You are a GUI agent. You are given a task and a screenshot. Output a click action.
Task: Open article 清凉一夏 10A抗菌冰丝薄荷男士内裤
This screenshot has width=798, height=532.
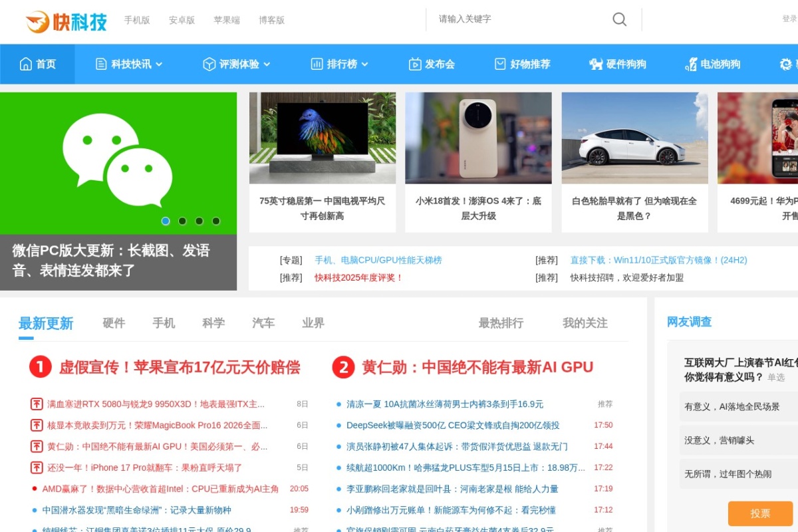[445, 404]
